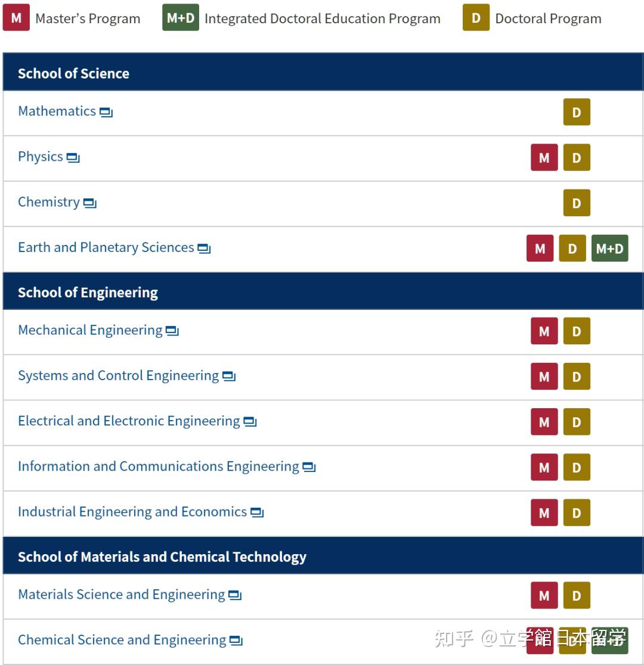Click the M badge for Industrial Engineering and Economics
The image size is (644, 665).
(544, 512)
